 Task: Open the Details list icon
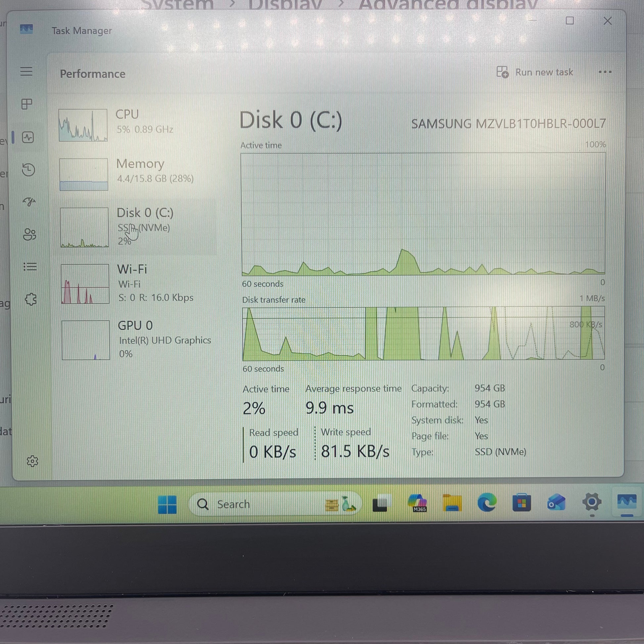(30, 267)
